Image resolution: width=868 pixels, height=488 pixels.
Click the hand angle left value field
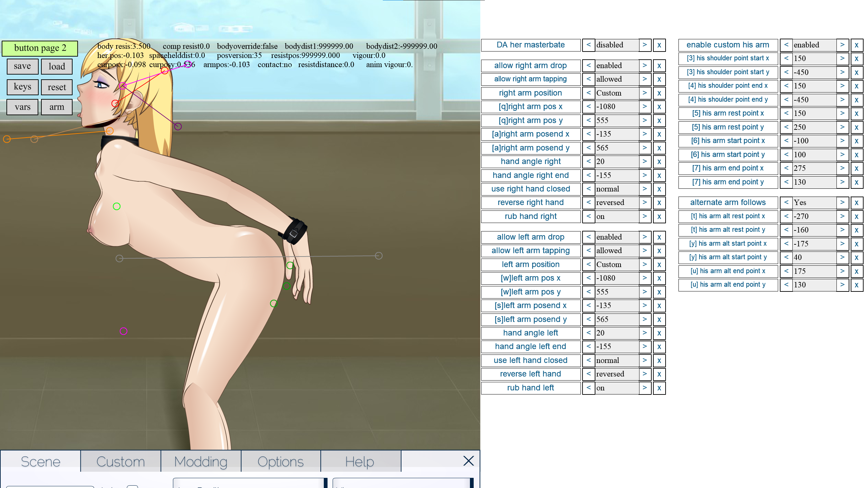click(x=617, y=333)
